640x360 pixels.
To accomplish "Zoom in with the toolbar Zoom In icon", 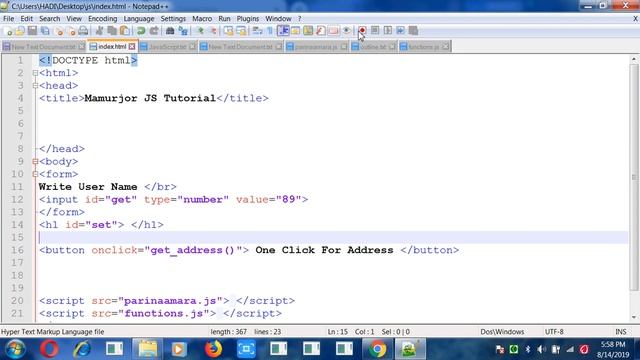I will (x=200, y=31).
